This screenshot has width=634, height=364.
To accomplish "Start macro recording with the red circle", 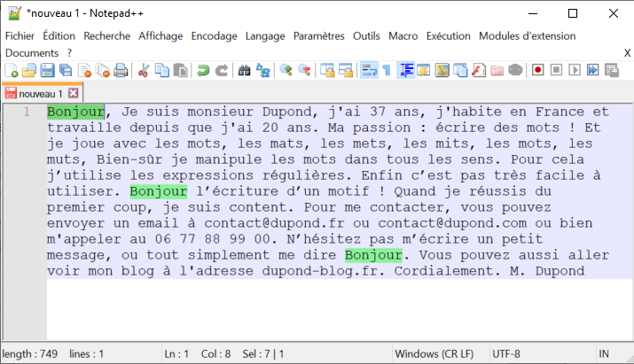I will point(537,71).
